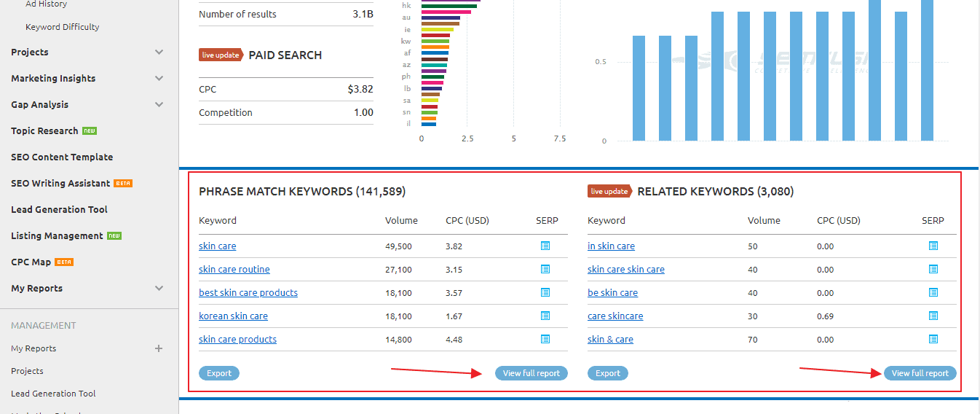
Task: Open SERP icon for 'skin care' keyword
Action: pyautogui.click(x=545, y=246)
